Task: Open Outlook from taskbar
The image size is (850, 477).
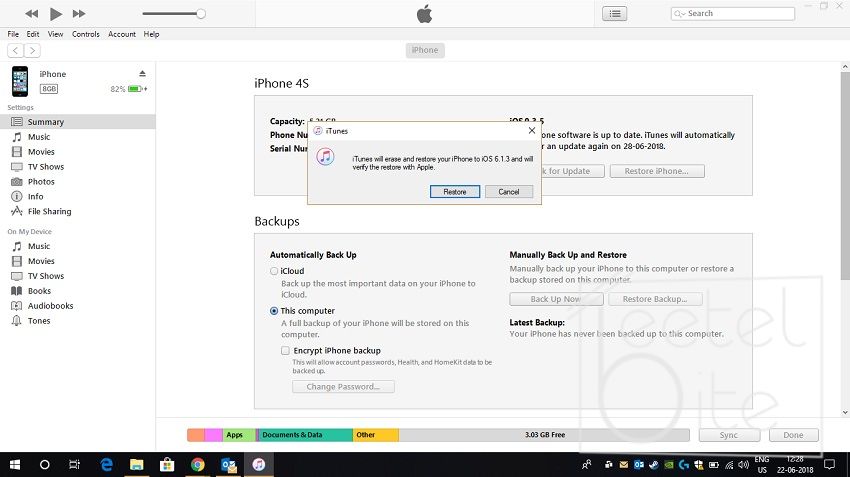Action: [228, 465]
